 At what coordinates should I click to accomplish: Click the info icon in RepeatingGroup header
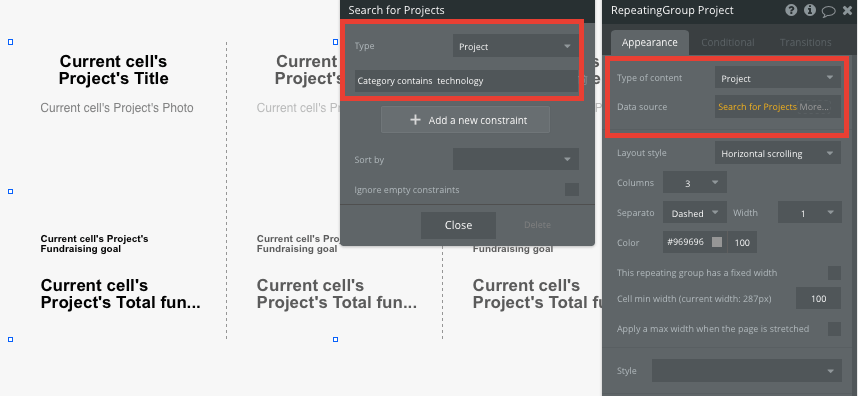pyautogui.click(x=810, y=10)
